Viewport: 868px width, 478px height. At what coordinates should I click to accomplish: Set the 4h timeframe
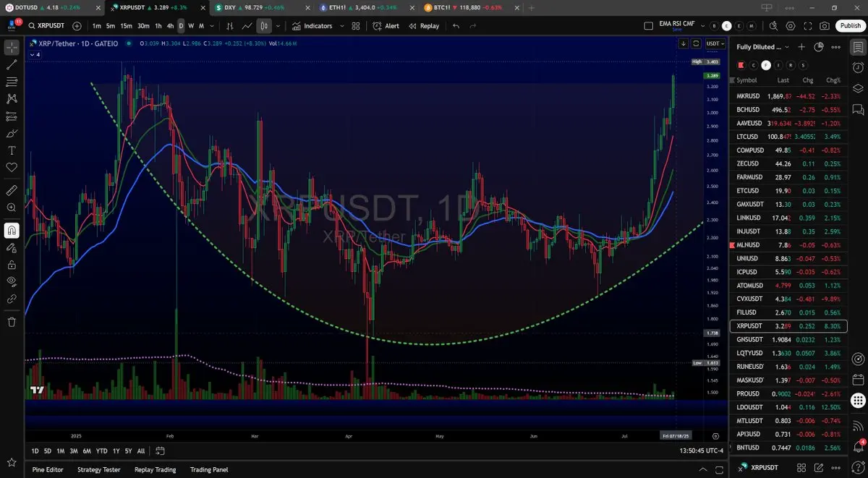pyautogui.click(x=170, y=26)
